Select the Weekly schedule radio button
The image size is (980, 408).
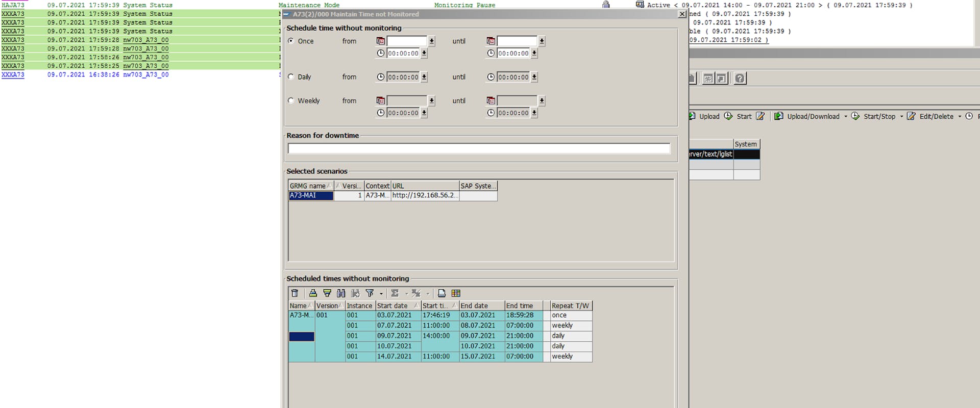coord(291,101)
